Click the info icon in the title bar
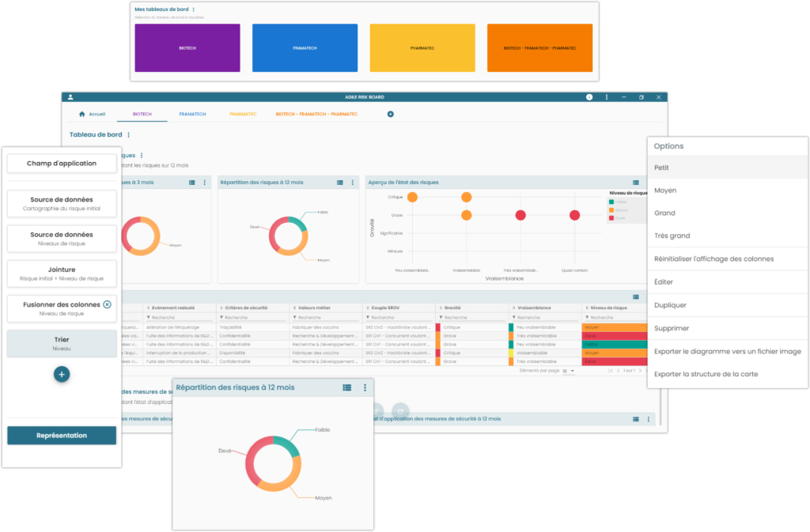 coord(588,96)
